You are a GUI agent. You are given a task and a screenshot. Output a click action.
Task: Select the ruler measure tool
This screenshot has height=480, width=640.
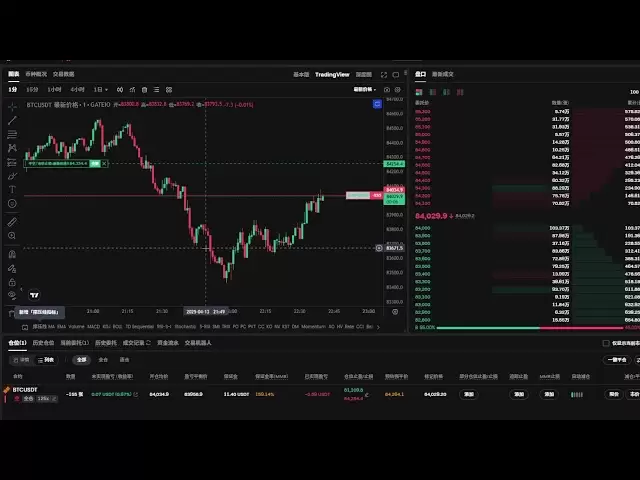(12, 222)
